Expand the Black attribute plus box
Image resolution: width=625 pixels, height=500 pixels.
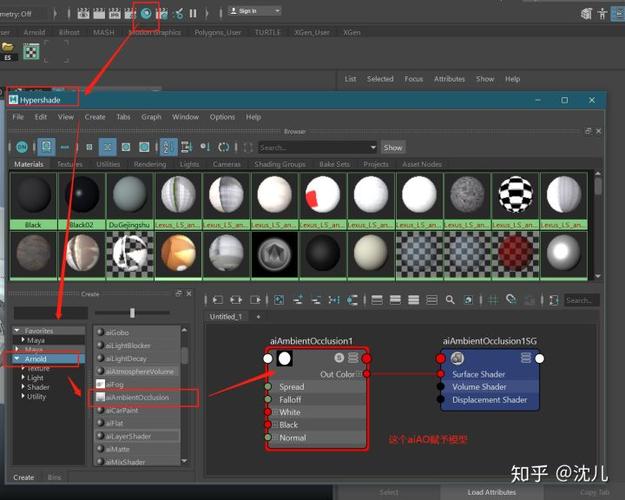point(274,425)
